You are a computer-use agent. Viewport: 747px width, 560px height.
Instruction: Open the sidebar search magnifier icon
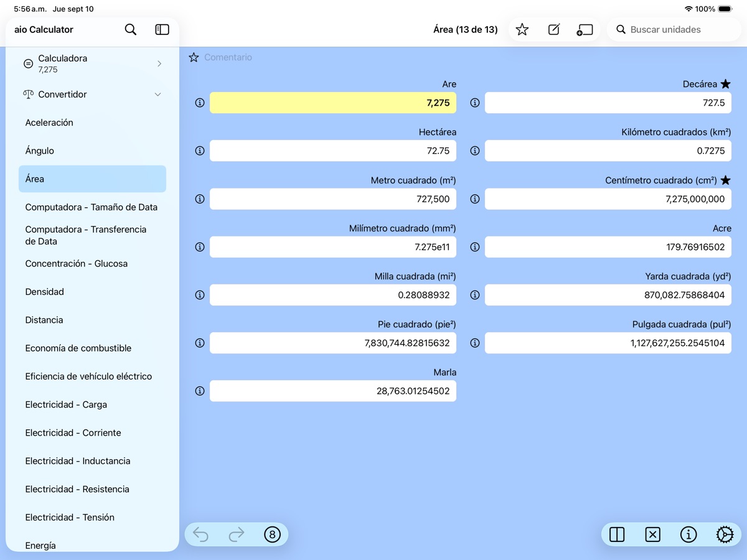[131, 29]
